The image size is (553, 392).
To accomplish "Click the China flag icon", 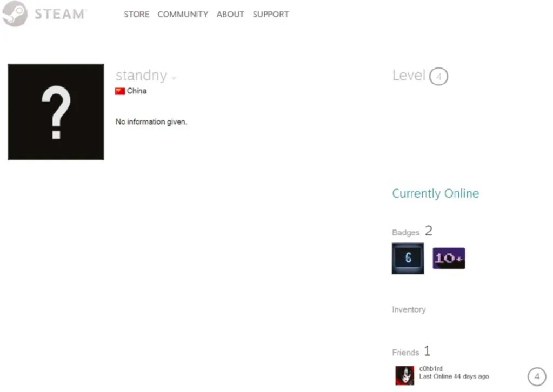I will [120, 91].
